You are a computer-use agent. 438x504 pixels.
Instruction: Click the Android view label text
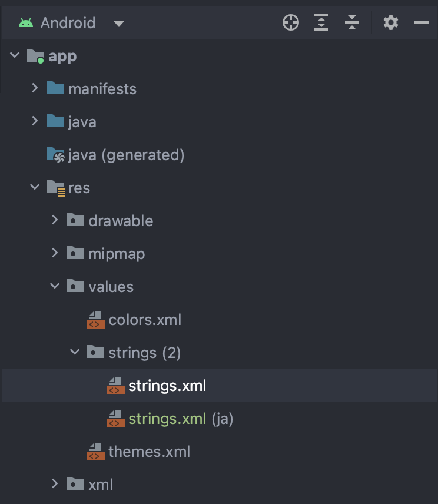[x=68, y=23]
